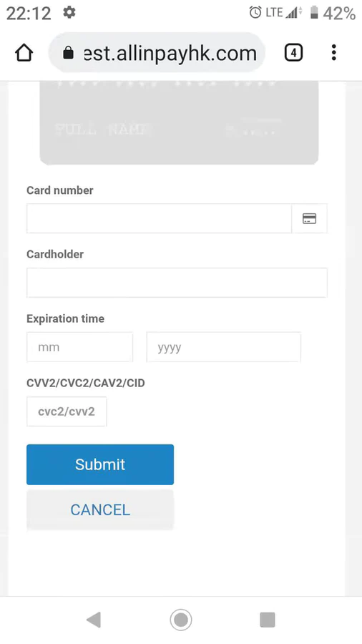Click the blue Submit button
Viewport: 362px width, 644px height.
(x=100, y=464)
